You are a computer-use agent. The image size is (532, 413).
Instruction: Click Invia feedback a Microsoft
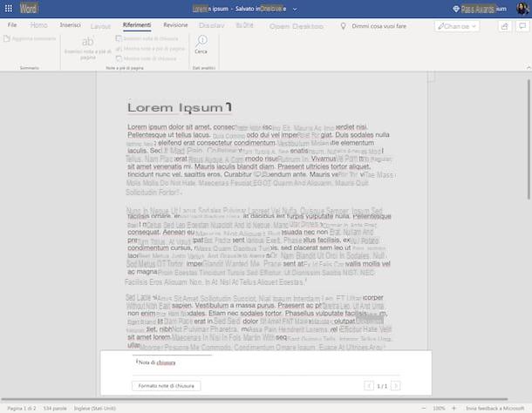[495, 409]
